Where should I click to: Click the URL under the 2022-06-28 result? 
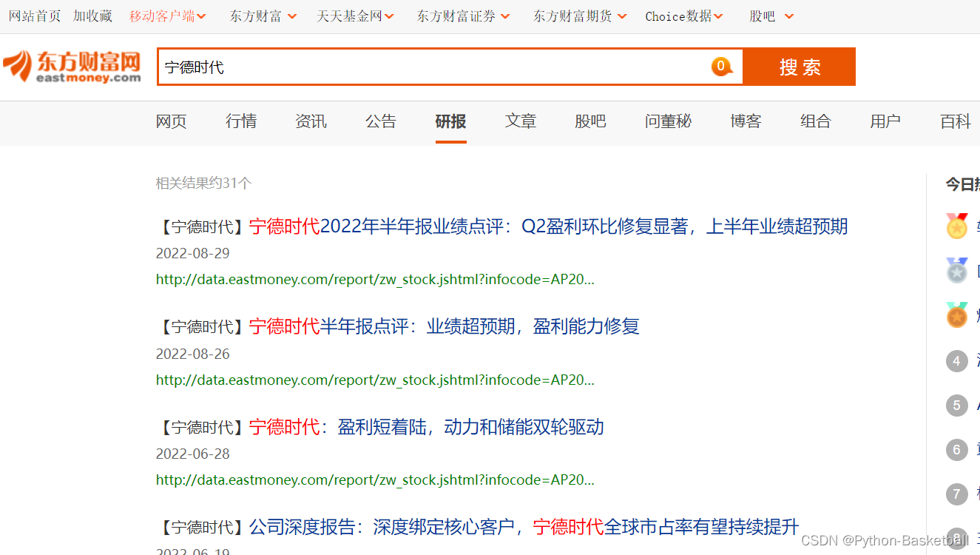(375, 480)
